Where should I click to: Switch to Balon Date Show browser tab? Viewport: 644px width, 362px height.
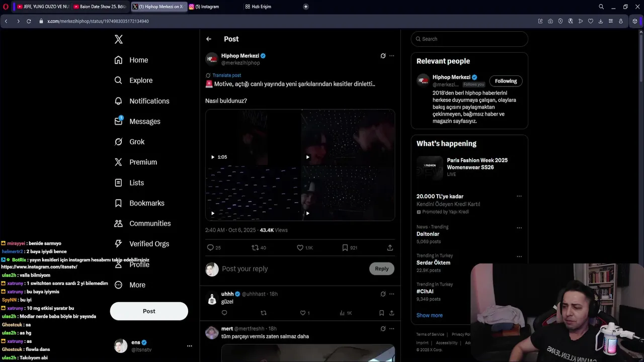coord(100,7)
